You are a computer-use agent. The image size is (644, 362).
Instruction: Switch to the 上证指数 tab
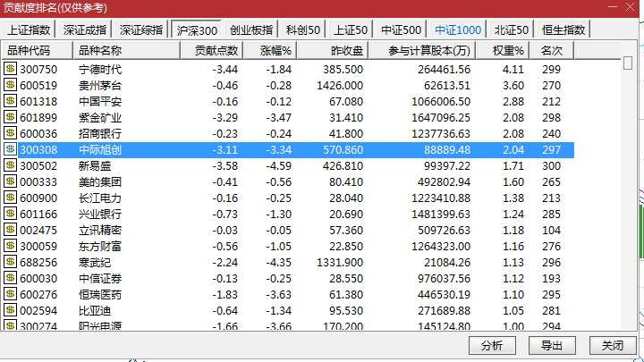tap(29, 30)
